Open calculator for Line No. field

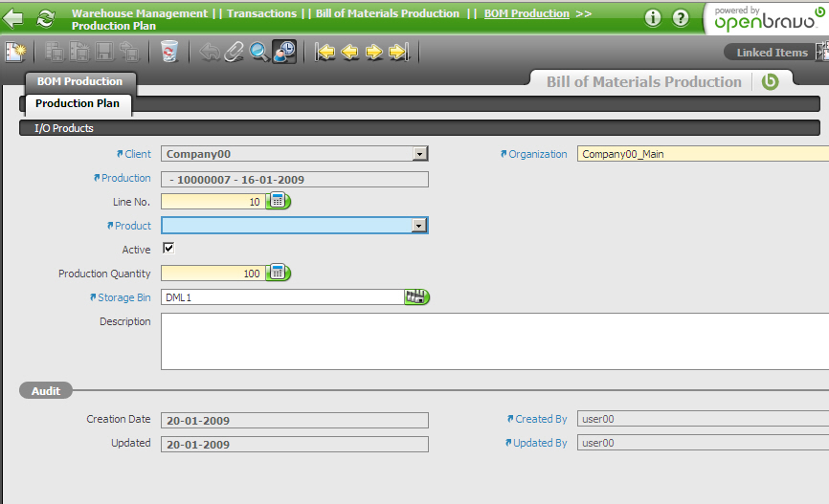click(x=279, y=201)
